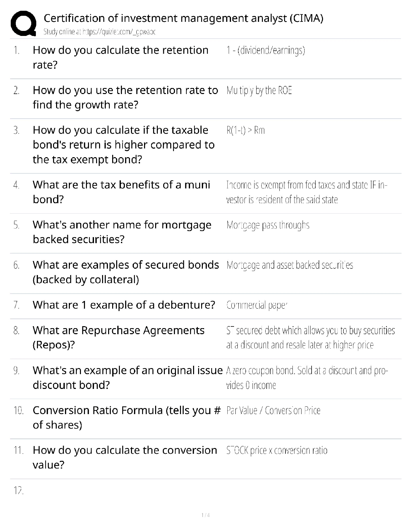This screenshot has height=532, width=411.
Task: Click the zero coupon bond answer
Action: click(307, 378)
